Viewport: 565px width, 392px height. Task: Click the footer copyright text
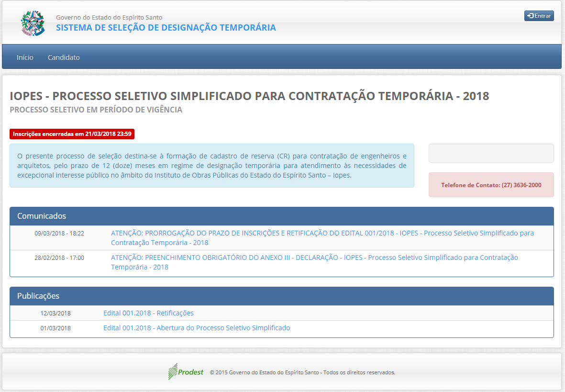click(302, 372)
